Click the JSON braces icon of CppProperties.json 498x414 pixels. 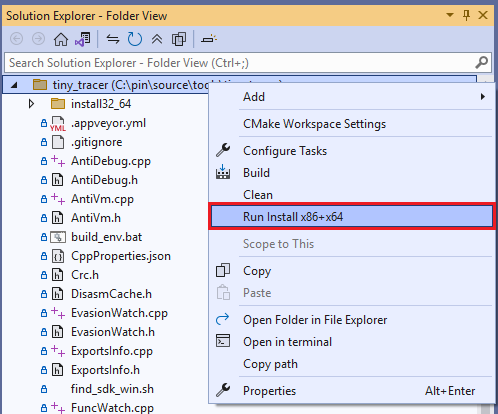58,256
